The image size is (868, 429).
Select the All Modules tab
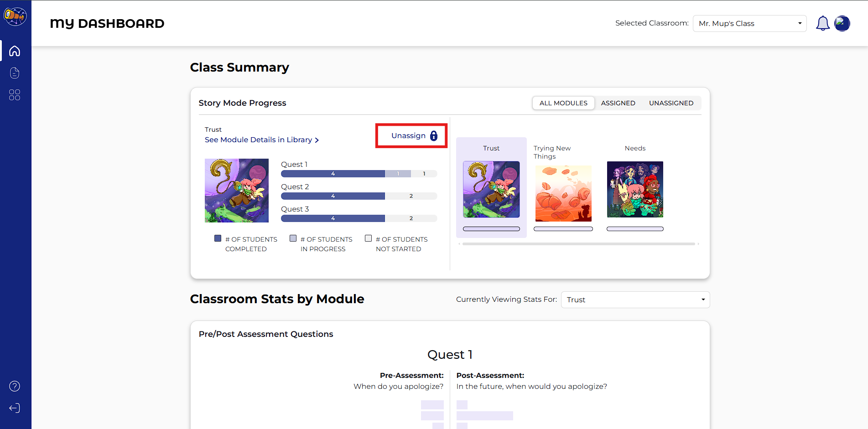click(563, 103)
